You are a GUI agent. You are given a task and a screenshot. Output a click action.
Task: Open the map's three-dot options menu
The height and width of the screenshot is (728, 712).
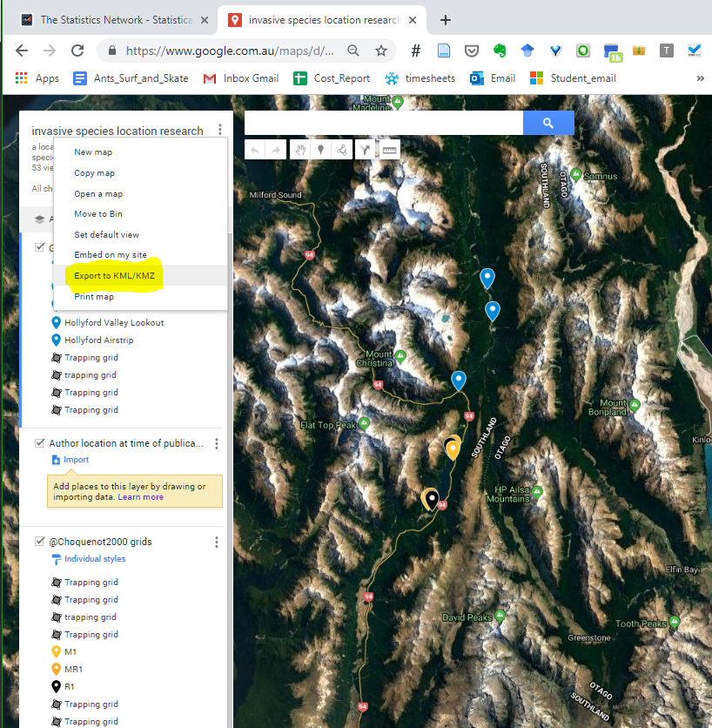point(219,129)
